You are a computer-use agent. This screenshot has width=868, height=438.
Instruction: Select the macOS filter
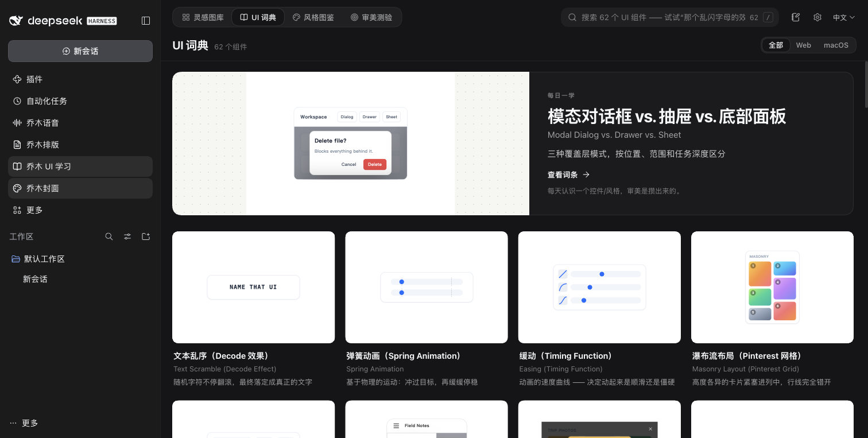coord(836,45)
